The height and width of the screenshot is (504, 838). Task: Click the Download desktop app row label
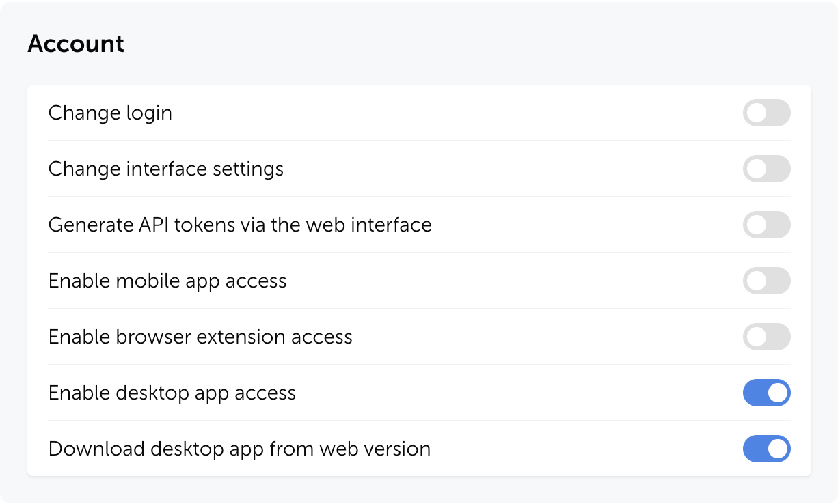239,449
